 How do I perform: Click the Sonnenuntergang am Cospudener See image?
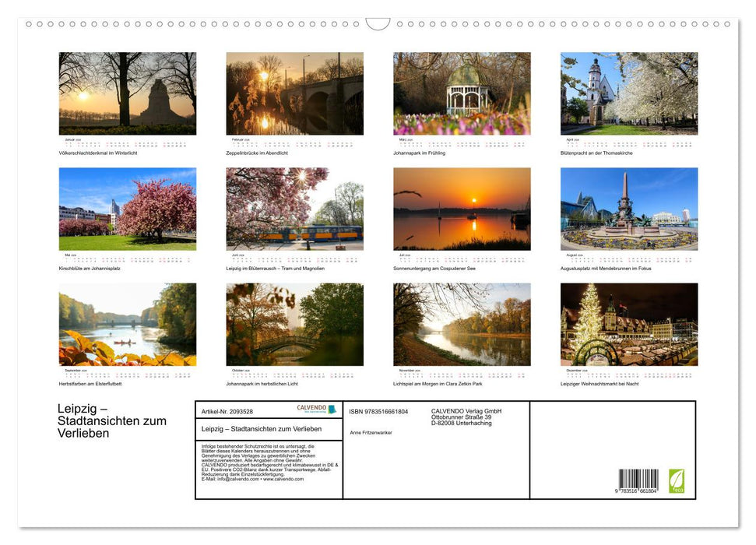[x=462, y=209]
